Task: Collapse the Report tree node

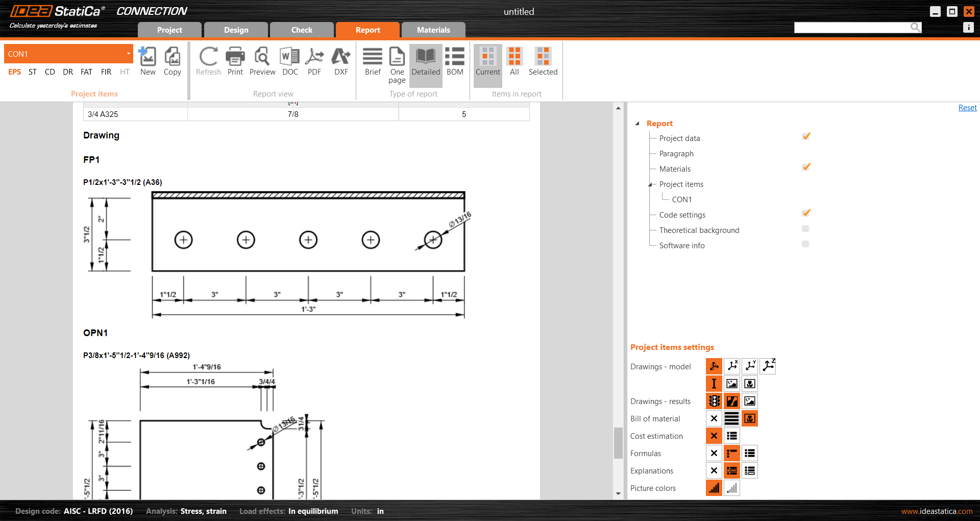Action: click(x=638, y=124)
